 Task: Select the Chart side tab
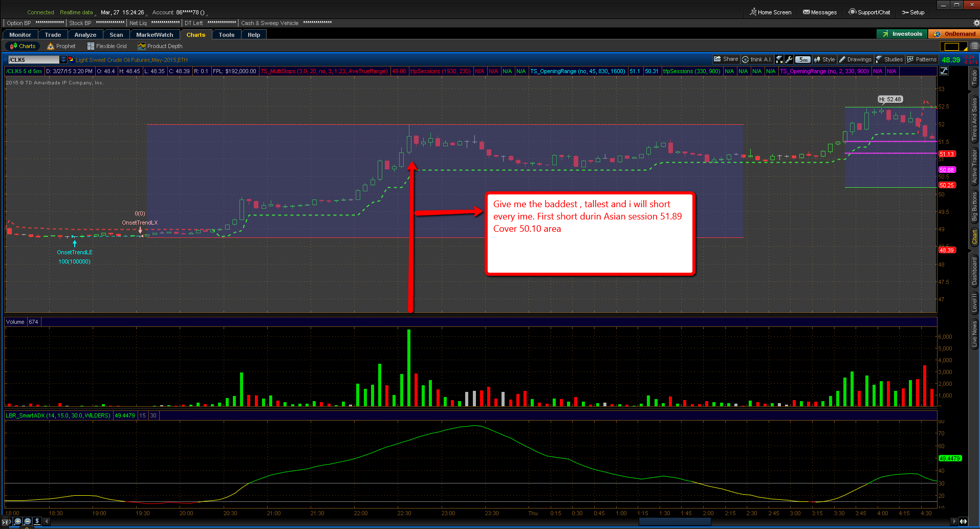[x=974, y=237]
